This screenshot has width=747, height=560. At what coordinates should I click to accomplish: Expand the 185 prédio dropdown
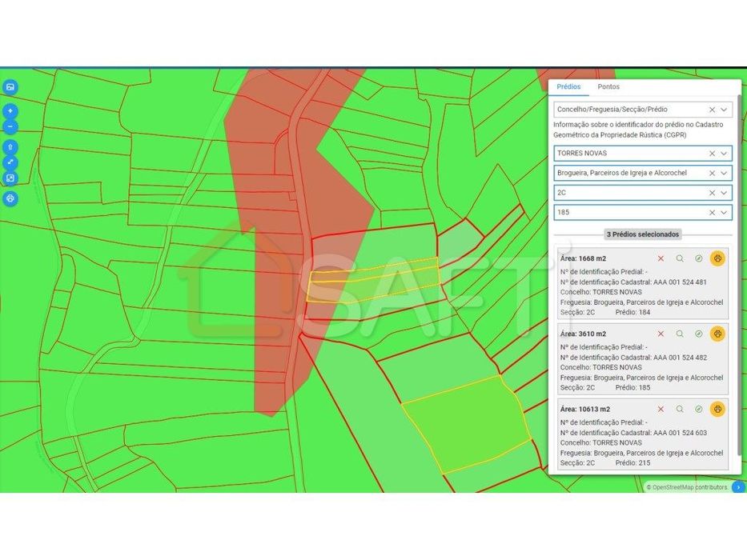[x=724, y=213]
